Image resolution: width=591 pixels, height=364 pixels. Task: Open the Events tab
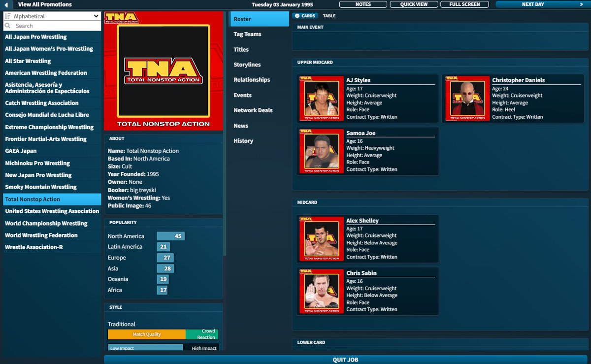260,95
